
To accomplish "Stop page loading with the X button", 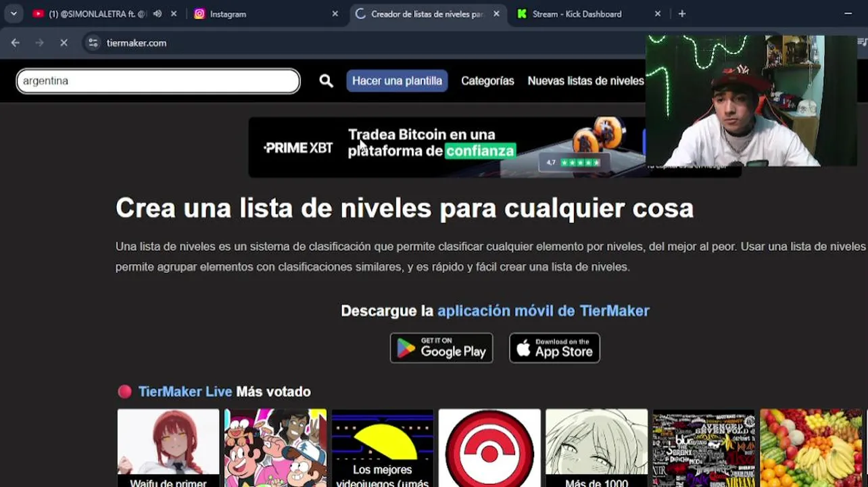I will pyautogui.click(x=64, y=43).
